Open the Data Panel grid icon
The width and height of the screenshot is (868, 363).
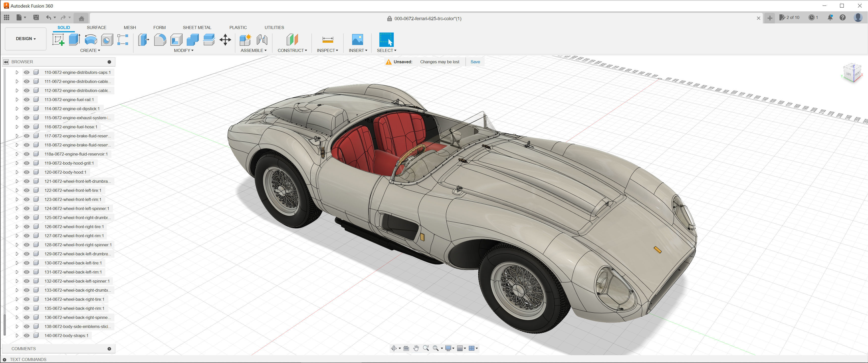7,17
